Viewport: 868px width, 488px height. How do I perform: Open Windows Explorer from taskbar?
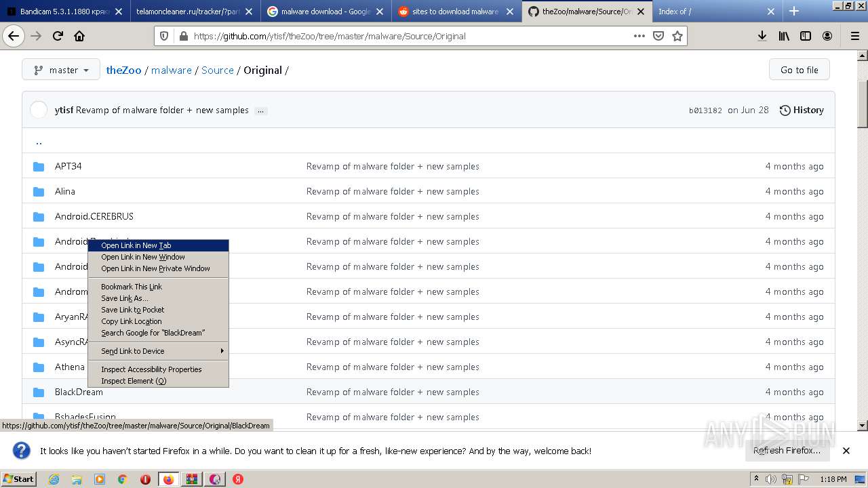click(77, 479)
